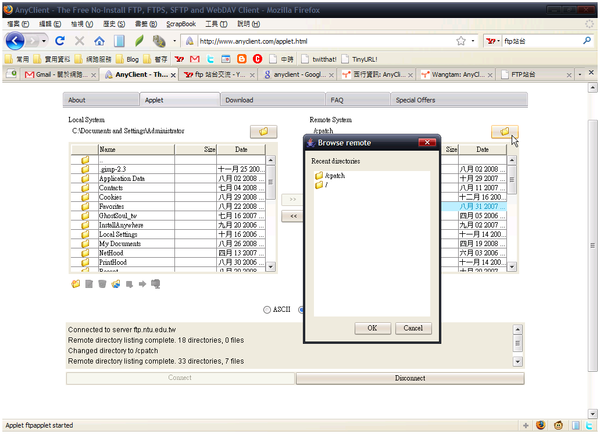Click OK in Browse remote dialog
Screen dimensions: 600x434
point(372,328)
